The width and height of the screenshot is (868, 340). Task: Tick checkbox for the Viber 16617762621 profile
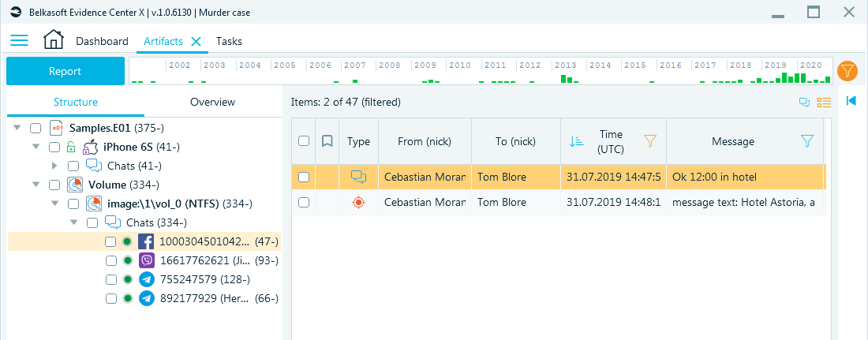coord(110,261)
